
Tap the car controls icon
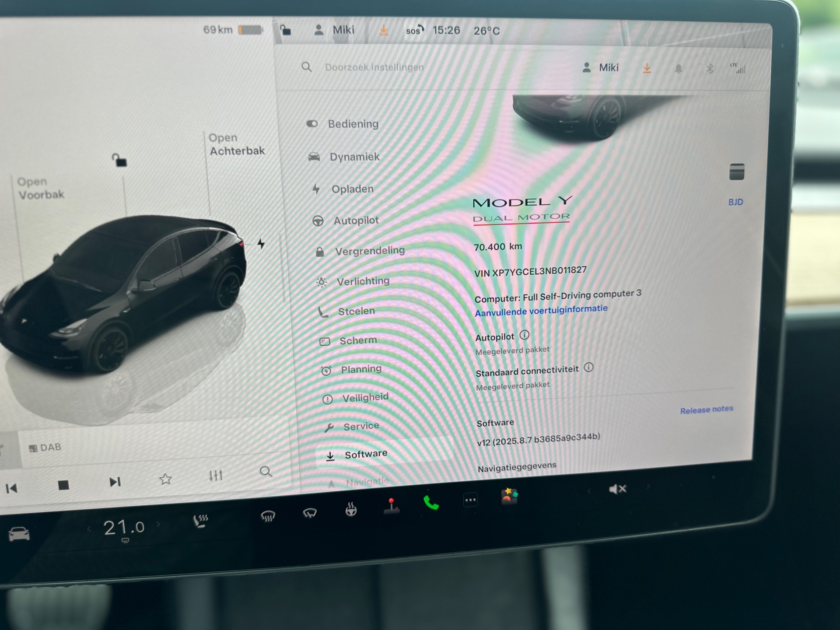coord(19,534)
